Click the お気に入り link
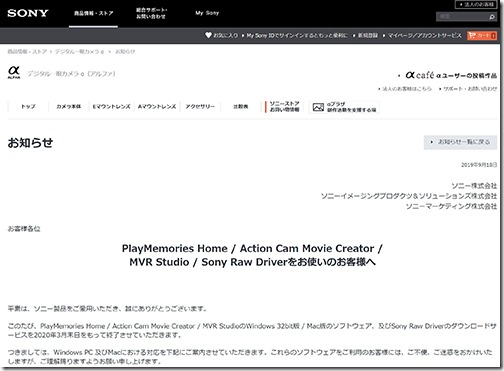 [x=226, y=35]
